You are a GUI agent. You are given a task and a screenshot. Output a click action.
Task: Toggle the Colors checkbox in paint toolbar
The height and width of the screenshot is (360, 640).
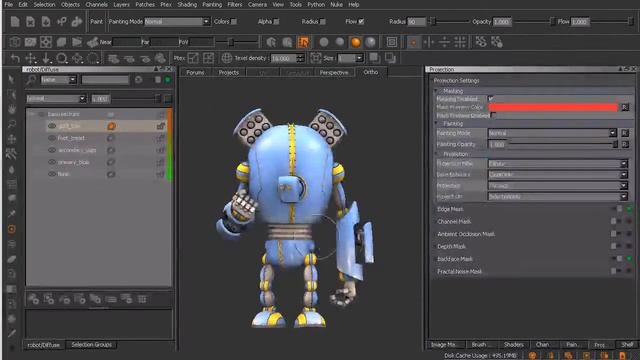tap(234, 22)
